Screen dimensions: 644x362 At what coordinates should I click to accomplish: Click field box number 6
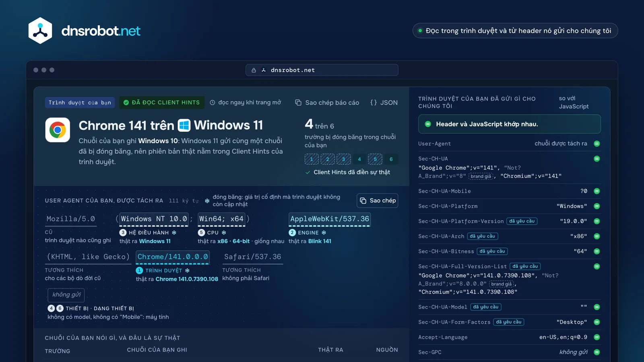tap(391, 159)
